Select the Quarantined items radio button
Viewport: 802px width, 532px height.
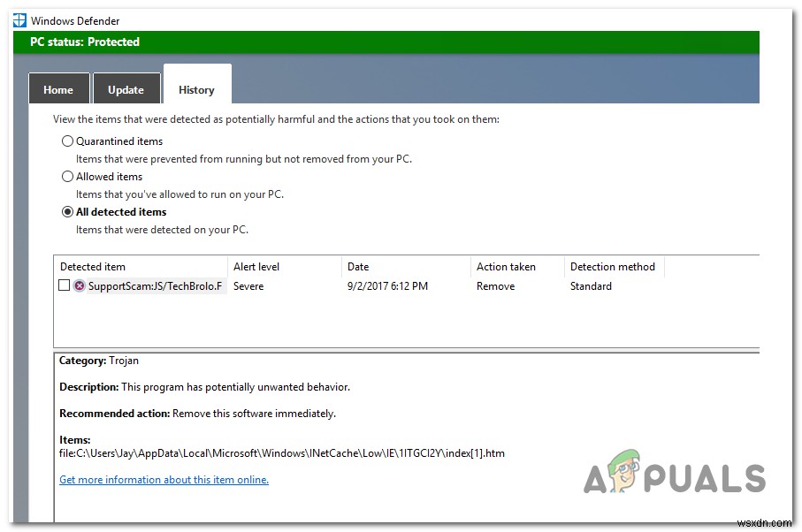pyautogui.click(x=67, y=141)
